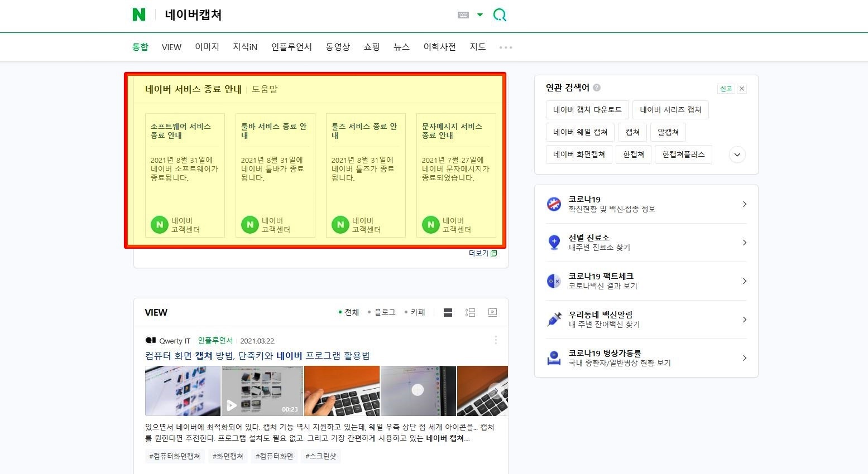This screenshot has height=474, width=868.
Task: Open the hand on keyboard thumbnail
Action: [x=342, y=391]
